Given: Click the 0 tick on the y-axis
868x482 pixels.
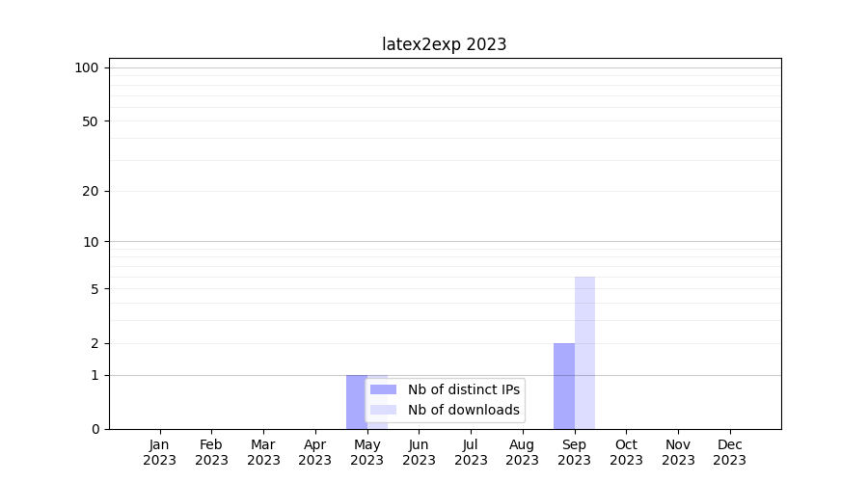Looking at the screenshot, I should point(95,429).
